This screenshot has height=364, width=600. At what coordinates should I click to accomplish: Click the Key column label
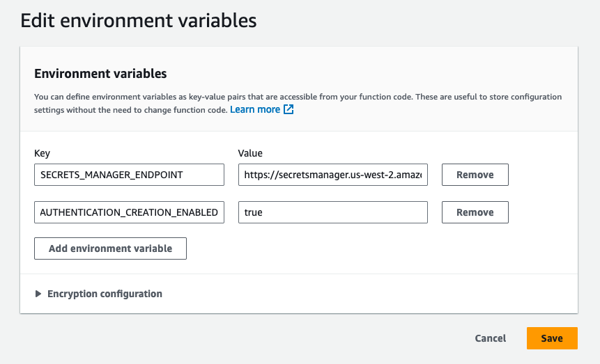tap(42, 153)
